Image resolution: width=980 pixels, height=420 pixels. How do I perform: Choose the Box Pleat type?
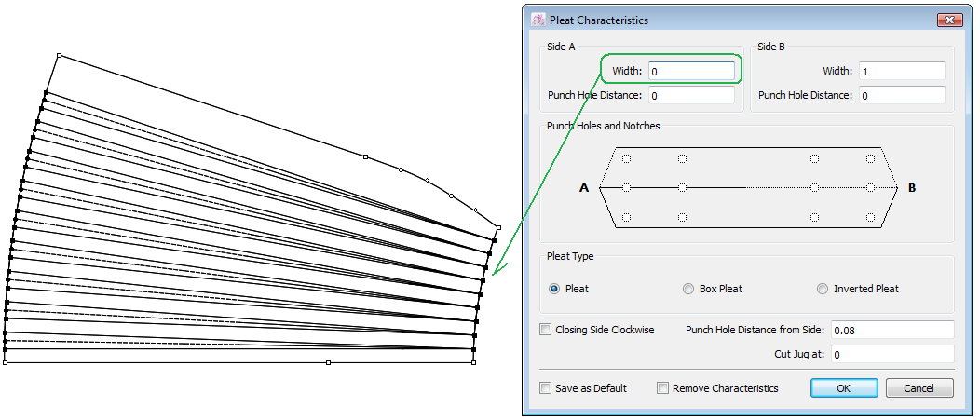coord(688,289)
